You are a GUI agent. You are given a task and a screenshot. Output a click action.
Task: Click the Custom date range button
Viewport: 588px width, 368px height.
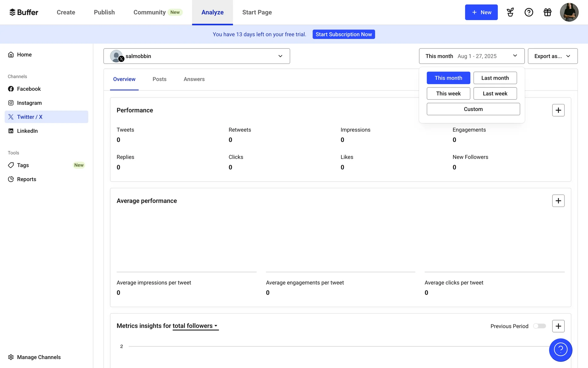coord(473,109)
